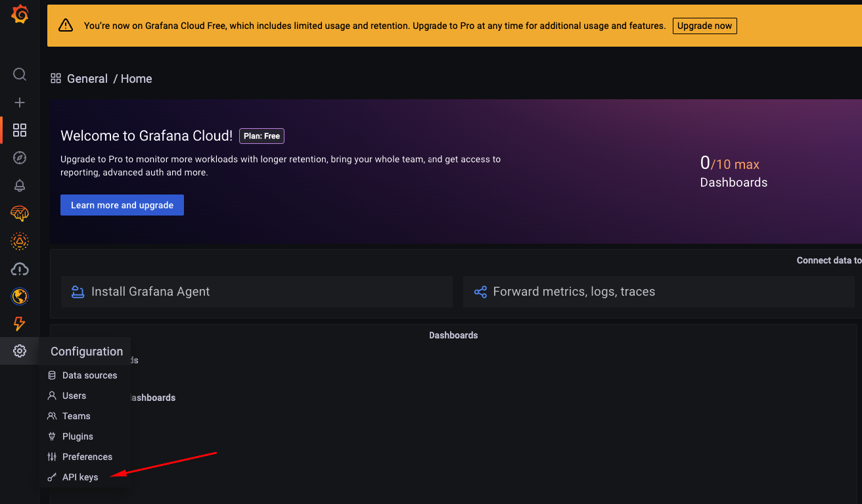This screenshot has height=504, width=862.
Task: Open the Install Grafana Agent card
Action: point(257,292)
